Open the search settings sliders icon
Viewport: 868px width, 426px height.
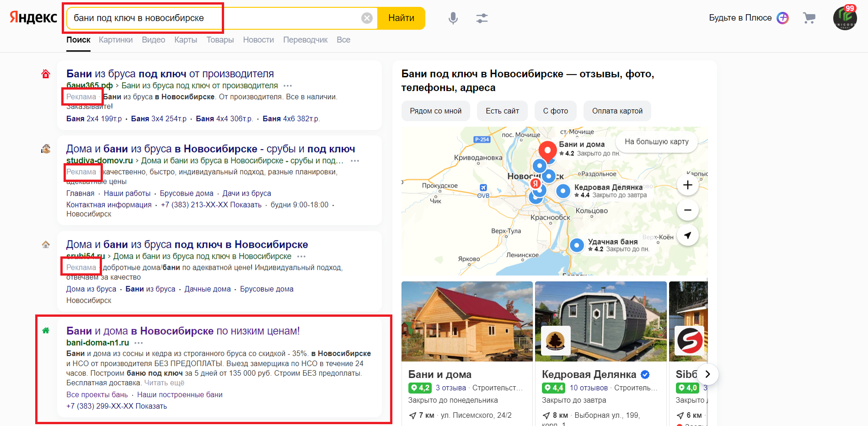[x=482, y=18]
